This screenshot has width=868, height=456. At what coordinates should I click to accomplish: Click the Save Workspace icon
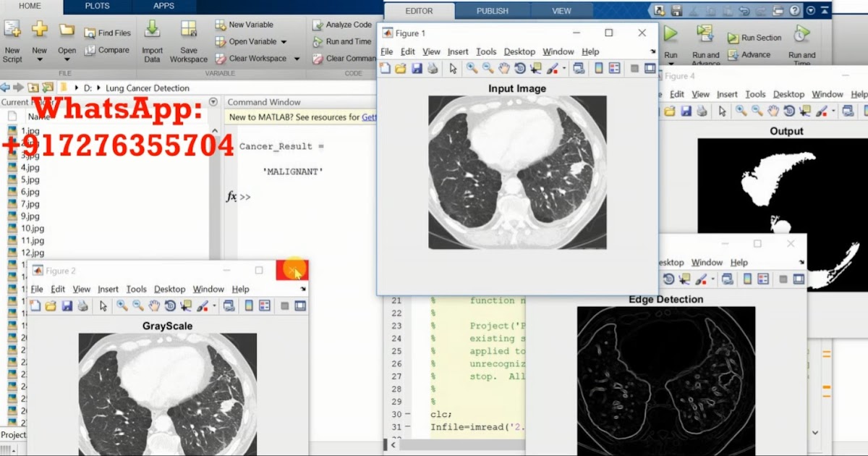click(188, 33)
